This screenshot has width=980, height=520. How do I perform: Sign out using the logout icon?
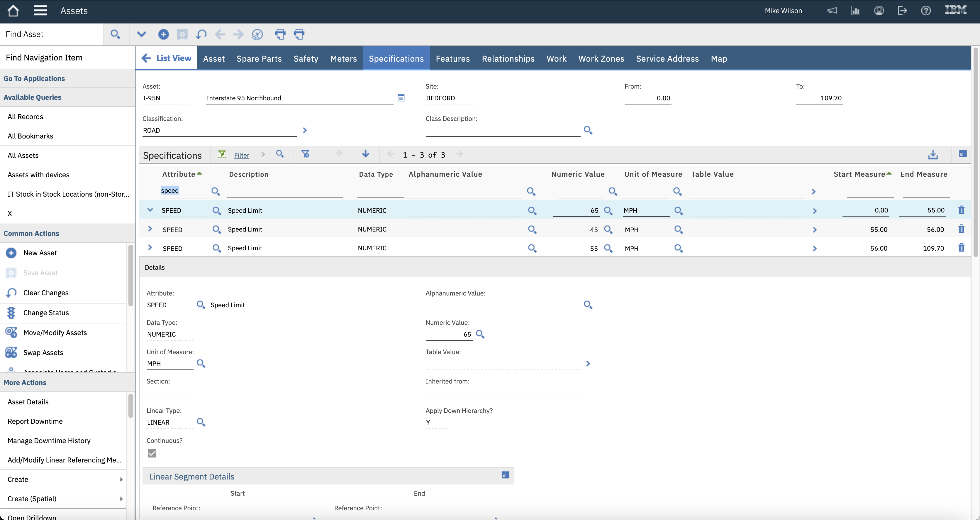click(x=902, y=10)
